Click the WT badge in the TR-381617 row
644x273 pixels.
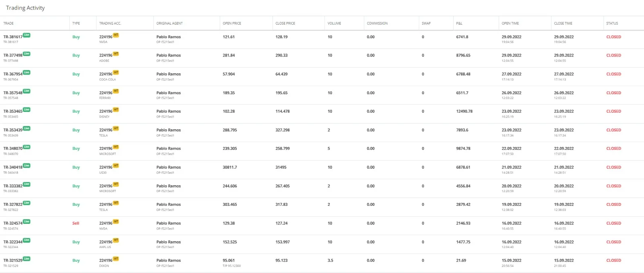116,35
